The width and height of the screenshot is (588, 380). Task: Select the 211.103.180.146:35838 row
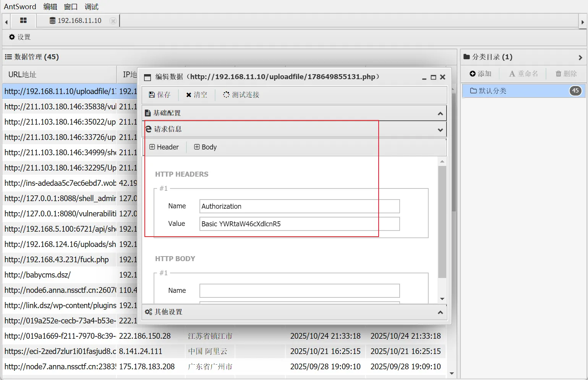pyautogui.click(x=70, y=107)
